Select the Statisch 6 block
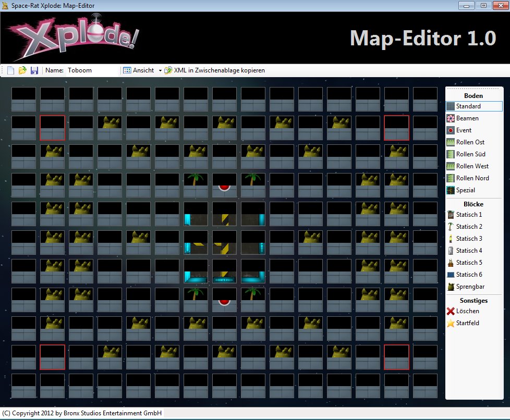 (x=469, y=275)
